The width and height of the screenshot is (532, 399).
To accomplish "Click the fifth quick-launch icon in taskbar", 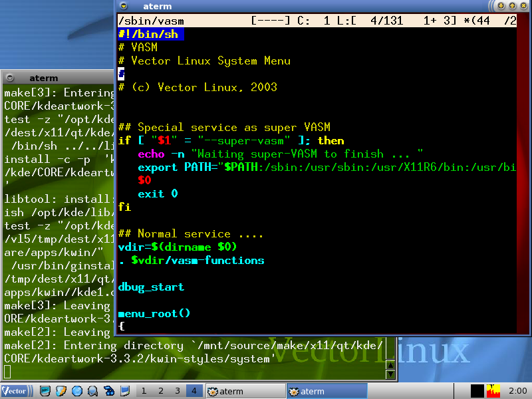I will coord(109,391).
